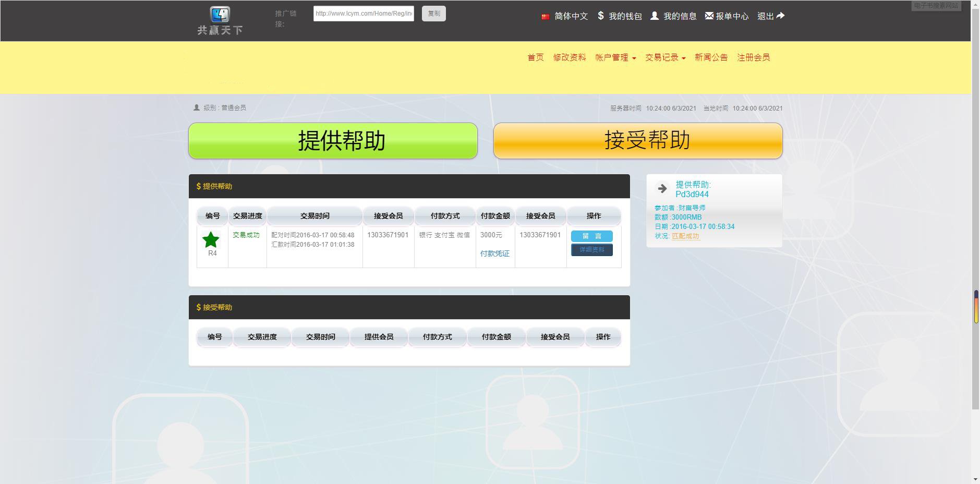Click the 复制 button to copy the link
This screenshot has width=980, height=484.
[433, 13]
